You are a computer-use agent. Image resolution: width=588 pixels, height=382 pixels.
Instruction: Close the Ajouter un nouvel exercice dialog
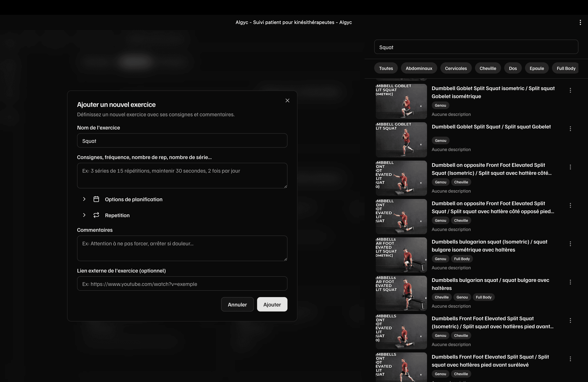click(287, 100)
